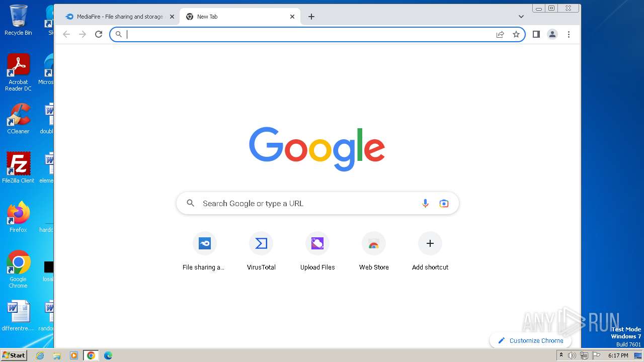Click the share this page icon
Image resolution: width=644 pixels, height=362 pixels.
point(500,34)
